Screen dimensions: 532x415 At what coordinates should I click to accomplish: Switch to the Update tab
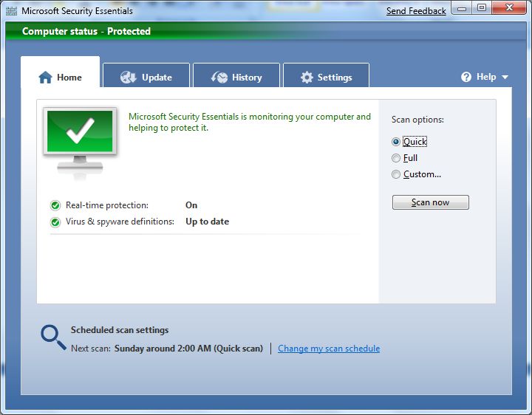click(146, 75)
